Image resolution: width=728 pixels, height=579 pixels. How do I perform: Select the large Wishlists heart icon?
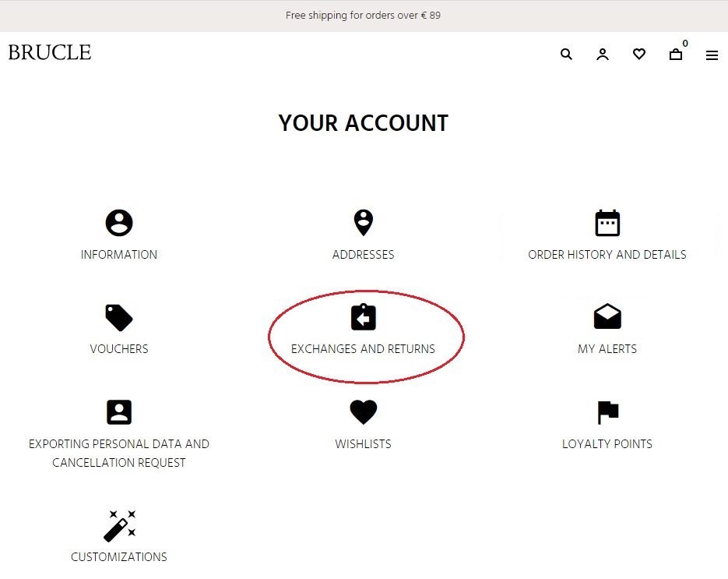pos(363,412)
